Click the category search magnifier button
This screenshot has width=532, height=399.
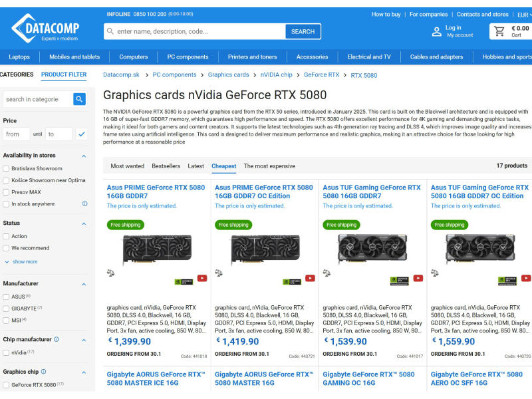pyautogui.click(x=79, y=99)
